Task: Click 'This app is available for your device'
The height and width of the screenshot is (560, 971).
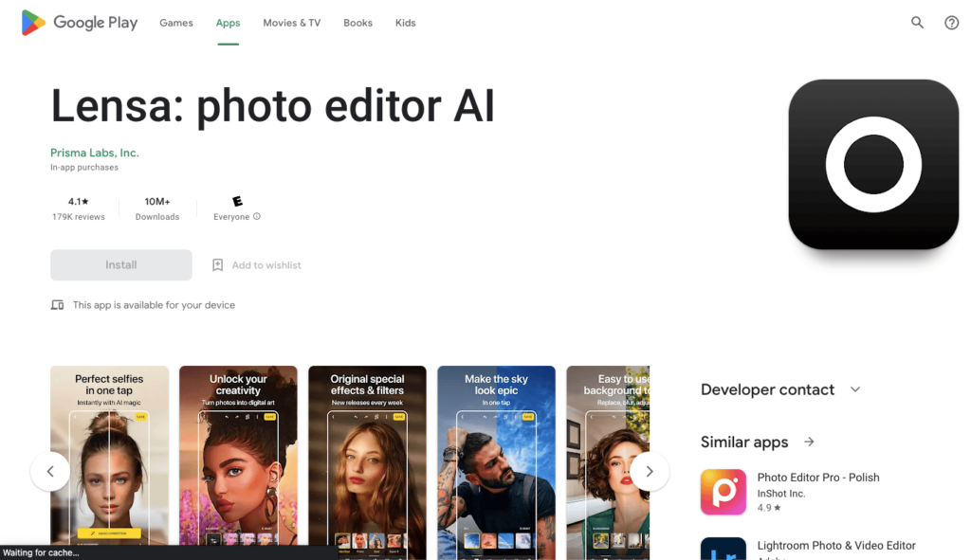Action: pyautogui.click(x=154, y=305)
